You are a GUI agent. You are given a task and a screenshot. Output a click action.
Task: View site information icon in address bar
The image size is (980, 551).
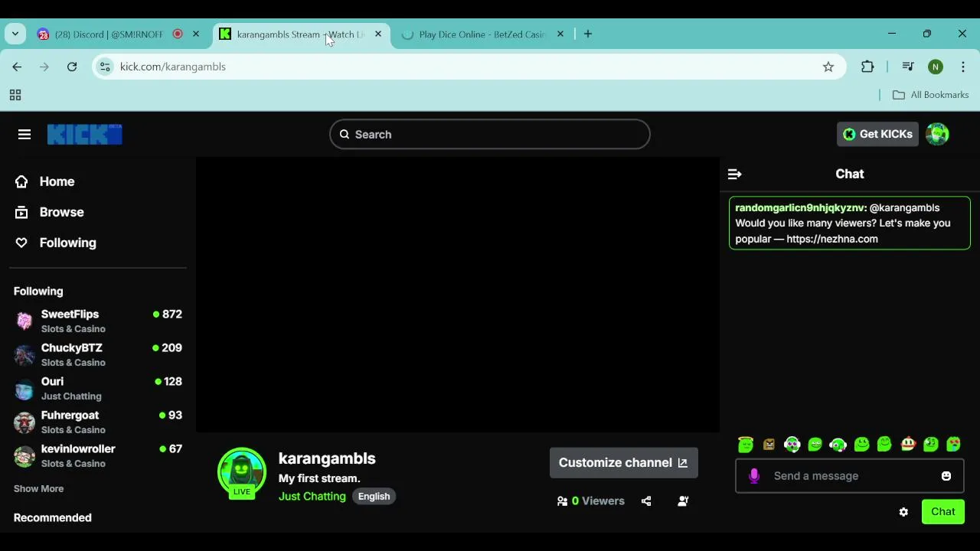point(106,67)
